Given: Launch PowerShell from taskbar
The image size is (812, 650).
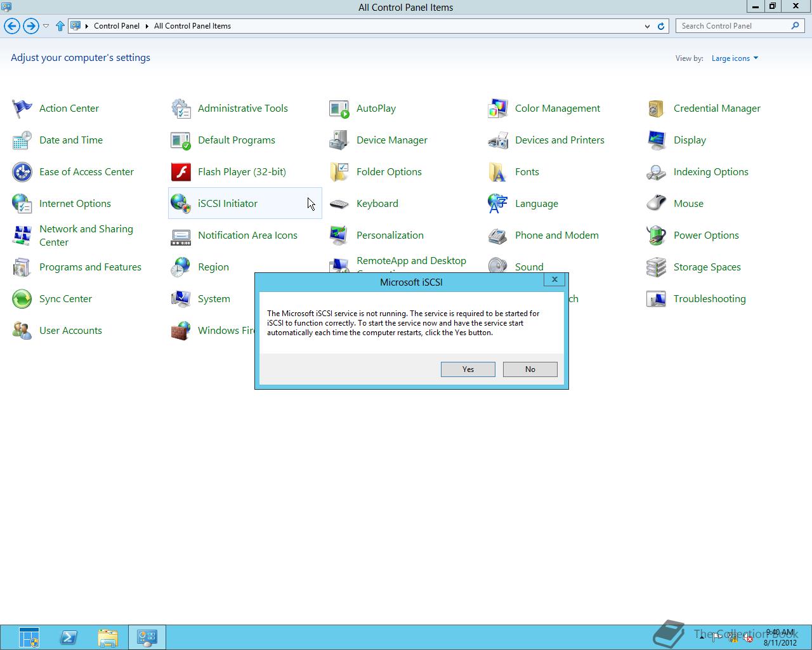Looking at the screenshot, I should 69,637.
